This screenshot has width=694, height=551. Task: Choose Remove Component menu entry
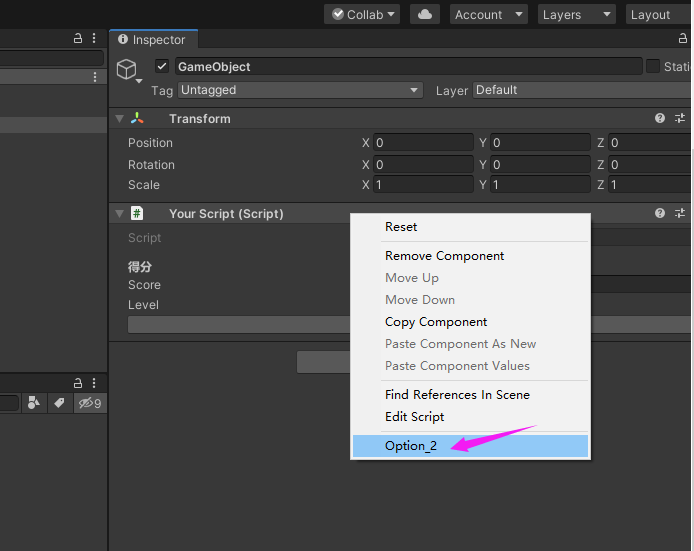point(470,256)
